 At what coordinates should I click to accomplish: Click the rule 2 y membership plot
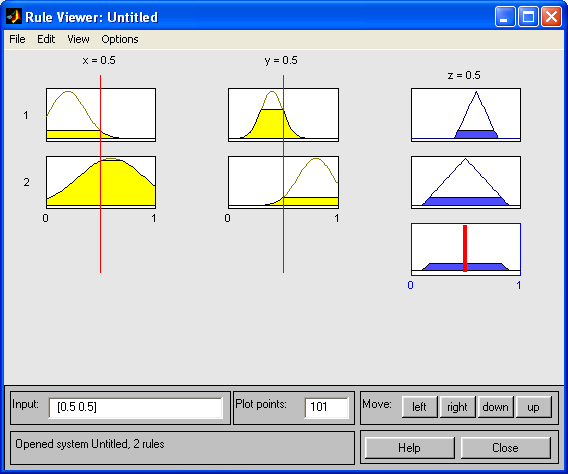(284, 182)
